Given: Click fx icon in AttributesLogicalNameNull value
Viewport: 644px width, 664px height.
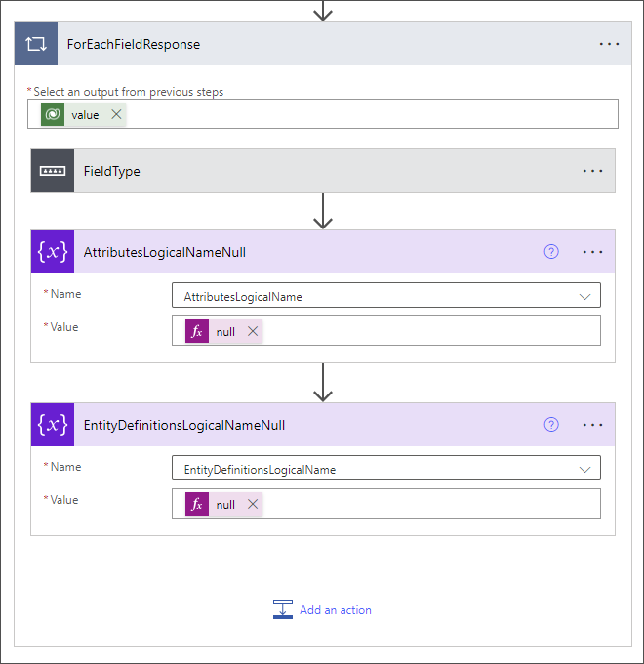Looking at the screenshot, I should tap(197, 331).
